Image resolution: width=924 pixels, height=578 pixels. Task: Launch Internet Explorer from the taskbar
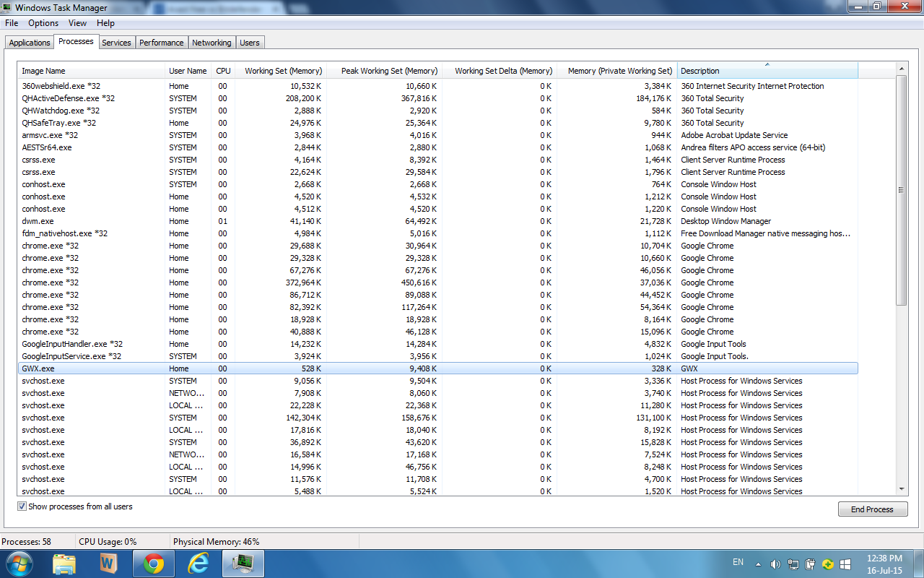(x=198, y=564)
